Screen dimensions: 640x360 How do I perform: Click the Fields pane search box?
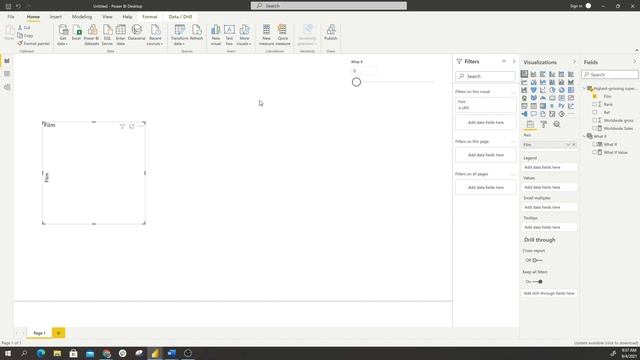coord(610,75)
